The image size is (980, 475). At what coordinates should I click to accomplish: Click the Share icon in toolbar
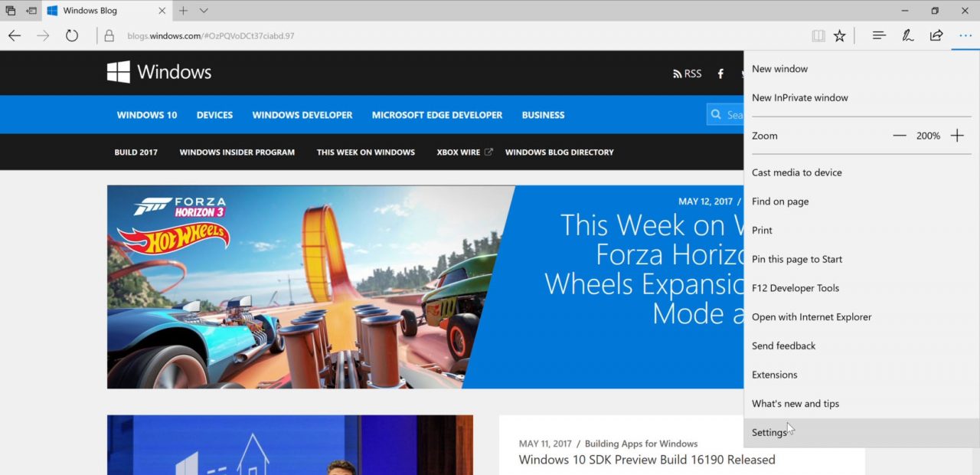point(936,35)
